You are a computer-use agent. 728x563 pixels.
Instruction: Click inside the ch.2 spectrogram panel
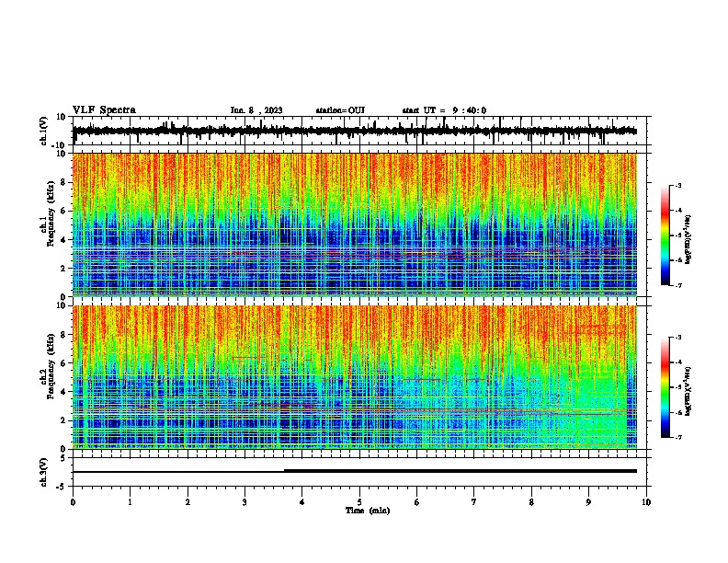pyautogui.click(x=355, y=377)
